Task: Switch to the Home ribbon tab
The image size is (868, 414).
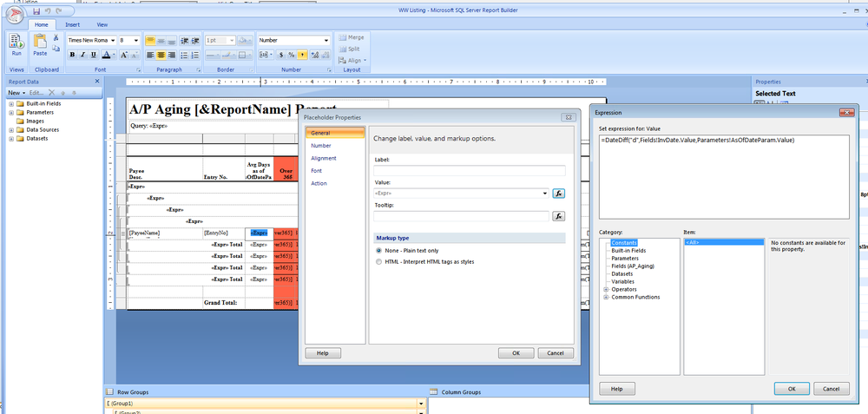Action: pyautogui.click(x=42, y=24)
